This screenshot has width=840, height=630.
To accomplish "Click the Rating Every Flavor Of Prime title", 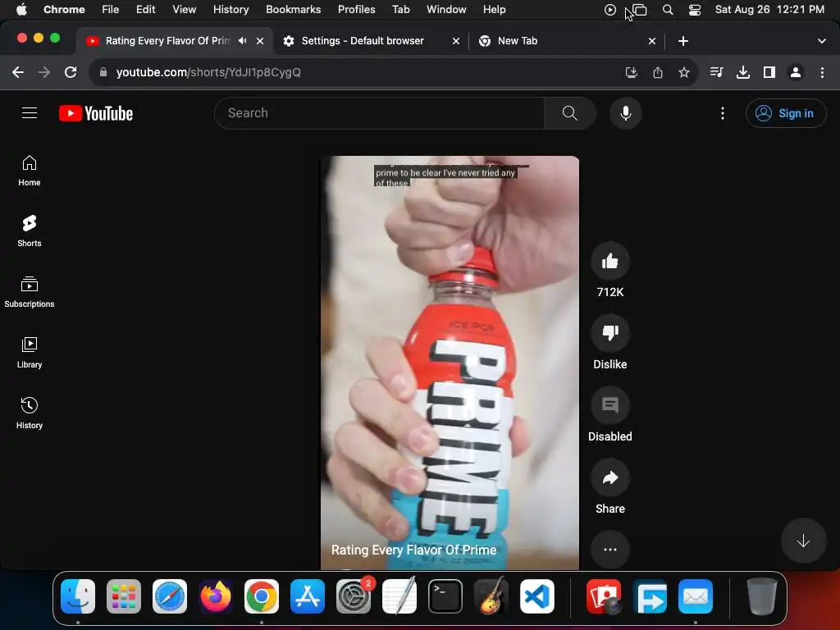I will (413, 550).
